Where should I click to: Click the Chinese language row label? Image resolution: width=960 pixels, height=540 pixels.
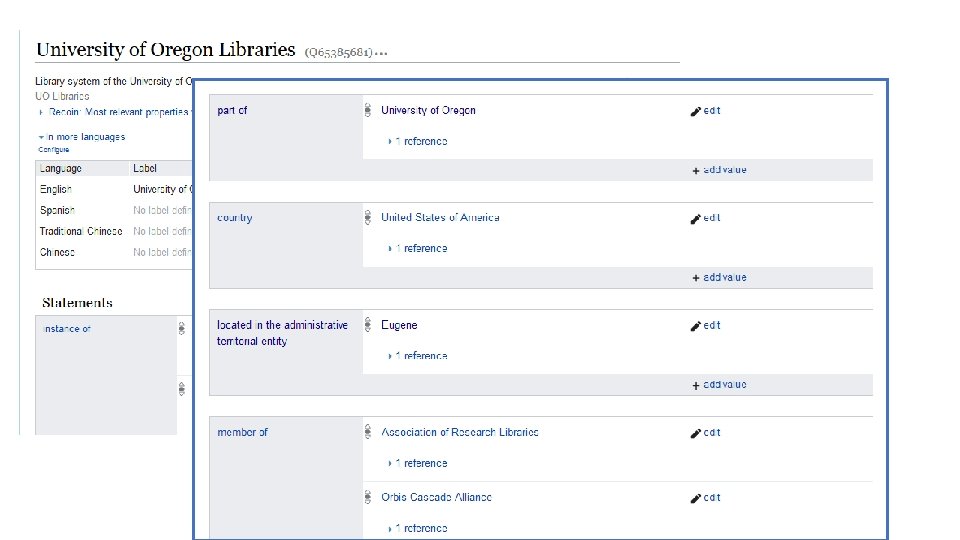tap(57, 252)
